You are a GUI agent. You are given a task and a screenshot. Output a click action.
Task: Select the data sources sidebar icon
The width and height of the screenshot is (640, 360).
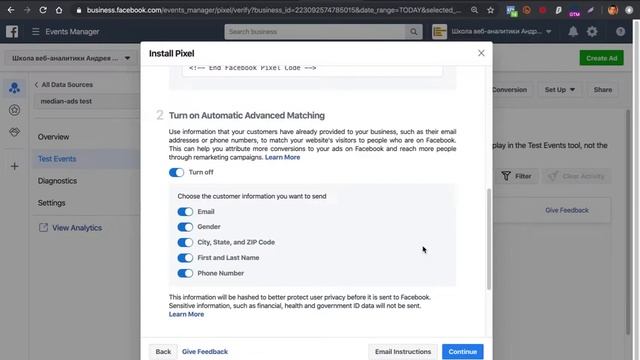[14, 88]
